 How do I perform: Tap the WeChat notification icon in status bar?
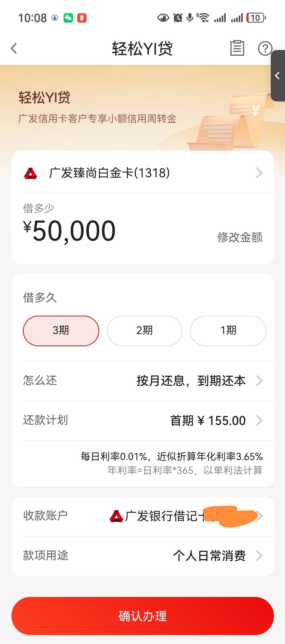pyautogui.click(x=68, y=18)
